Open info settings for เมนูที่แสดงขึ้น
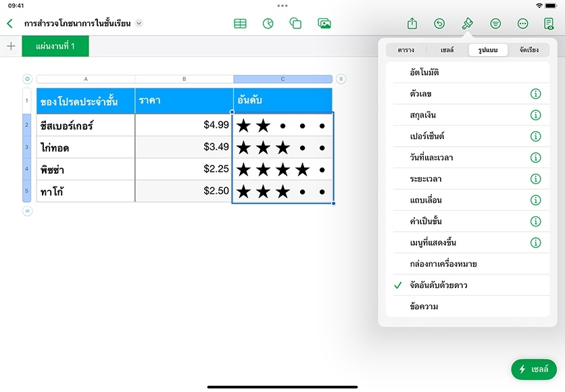 click(535, 243)
